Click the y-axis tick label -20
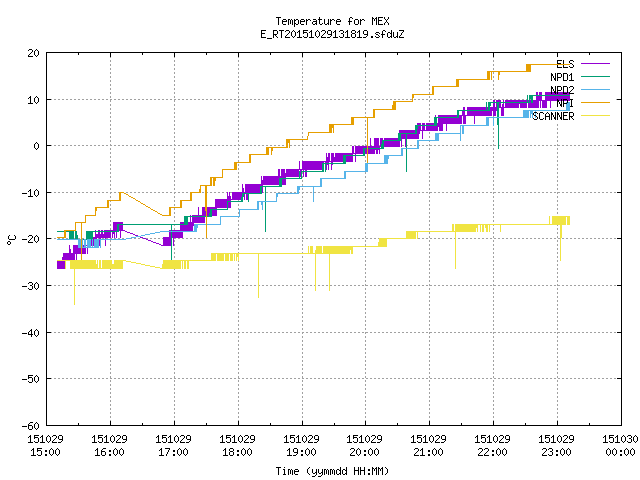 coord(31,239)
